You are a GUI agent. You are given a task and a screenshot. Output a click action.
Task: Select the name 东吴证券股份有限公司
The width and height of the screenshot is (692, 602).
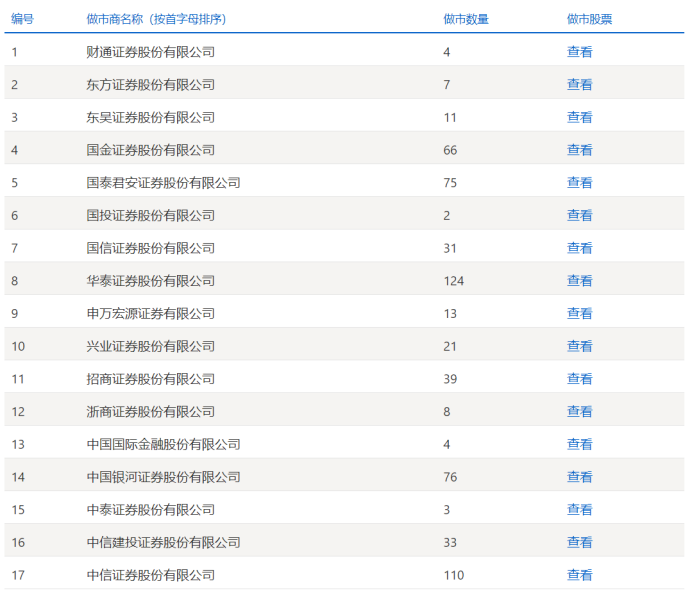[x=150, y=117]
